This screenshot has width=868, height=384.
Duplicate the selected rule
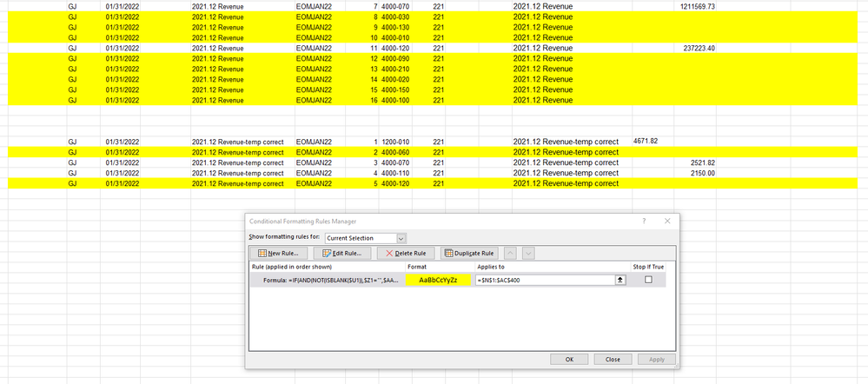point(469,254)
